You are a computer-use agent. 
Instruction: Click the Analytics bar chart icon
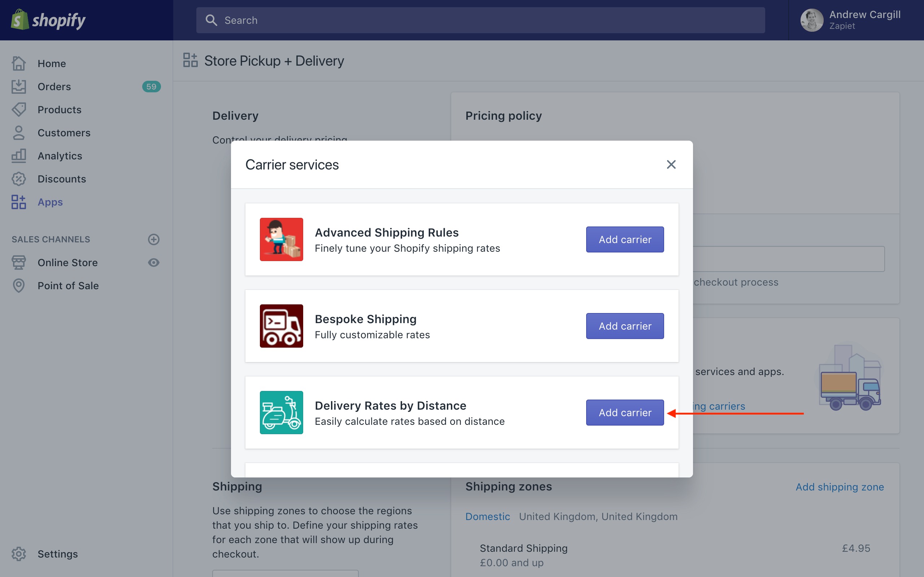(x=19, y=156)
